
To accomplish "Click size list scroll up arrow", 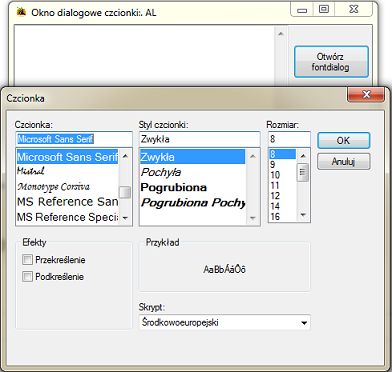I will [303, 156].
